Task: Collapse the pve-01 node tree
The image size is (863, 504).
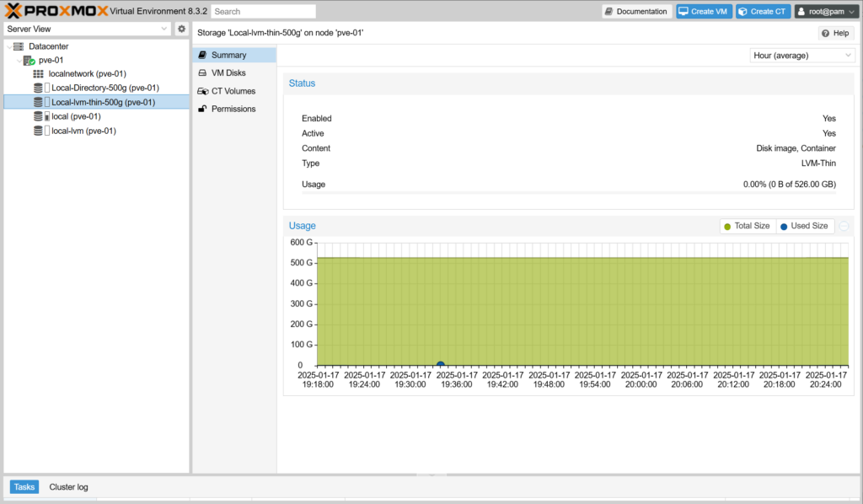Action: pyautogui.click(x=19, y=61)
